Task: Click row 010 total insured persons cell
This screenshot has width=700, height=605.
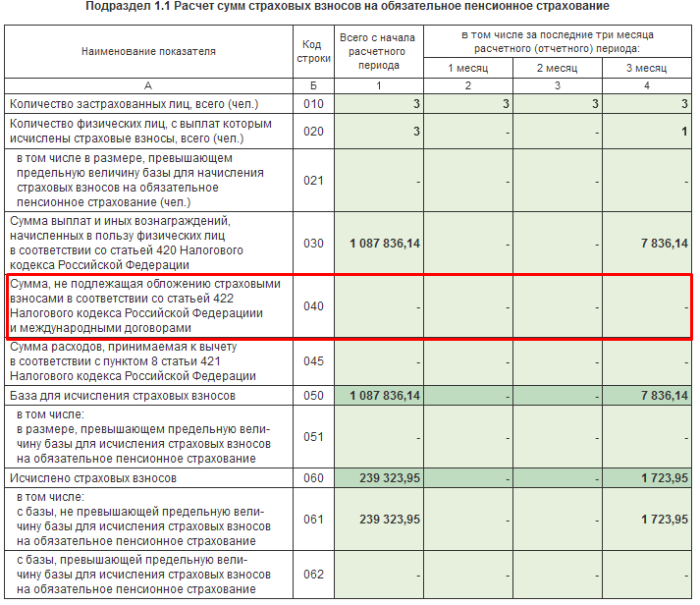Action: click(x=379, y=104)
